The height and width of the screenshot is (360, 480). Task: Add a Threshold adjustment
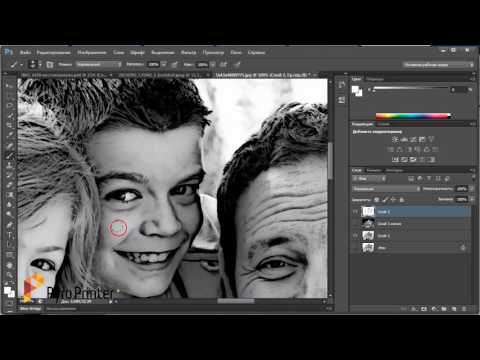pos(413,159)
